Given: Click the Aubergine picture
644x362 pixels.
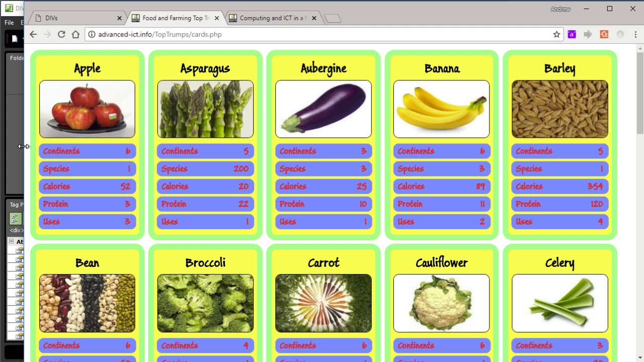Looking at the screenshot, I should [x=324, y=109].
